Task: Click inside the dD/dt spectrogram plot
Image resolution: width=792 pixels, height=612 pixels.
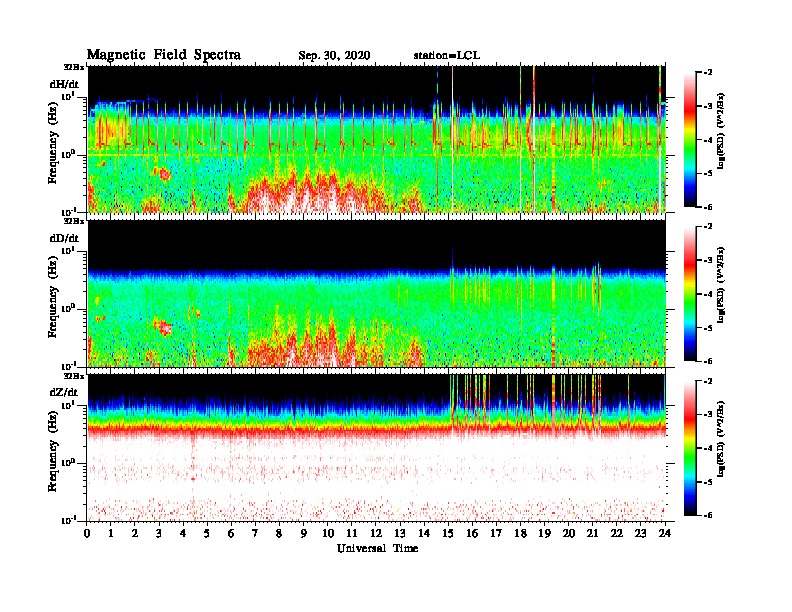Action: point(377,294)
